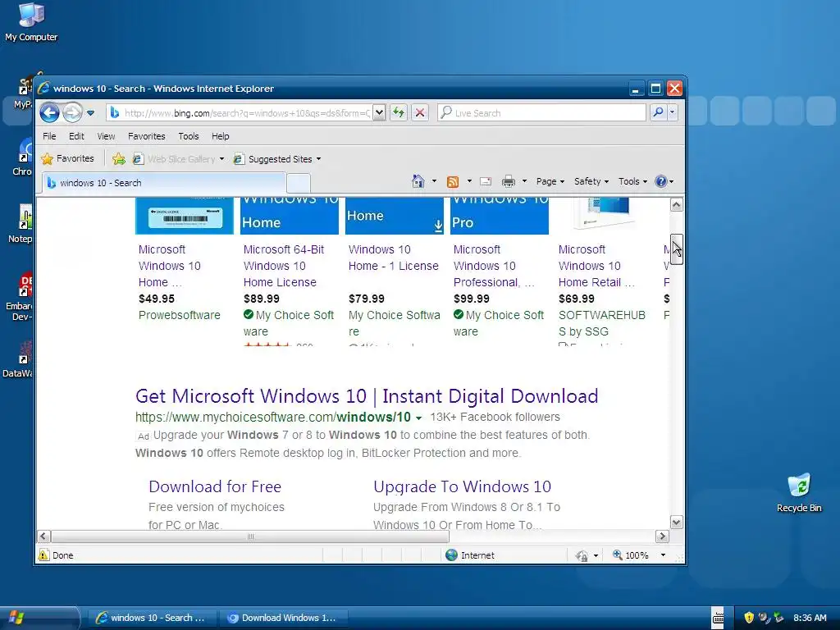Click Add to Favorites Bar icon
This screenshot has width=840, height=630.
point(119,159)
